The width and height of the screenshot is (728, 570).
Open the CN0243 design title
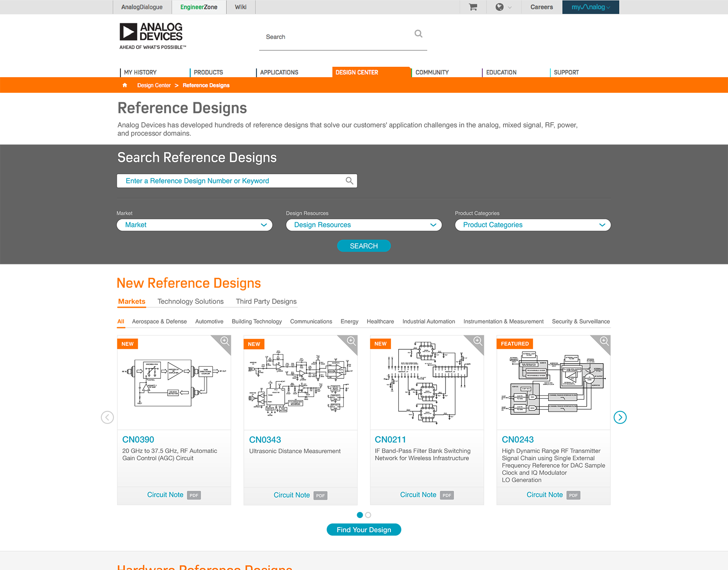(x=518, y=440)
